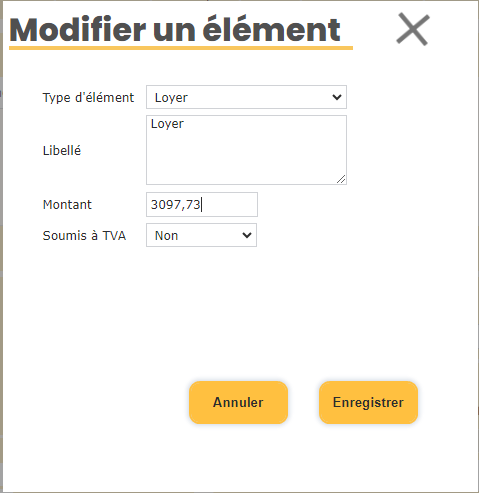This screenshot has height=493, width=479.
Task: Select the Non value in TVA selector
Action: point(166,236)
